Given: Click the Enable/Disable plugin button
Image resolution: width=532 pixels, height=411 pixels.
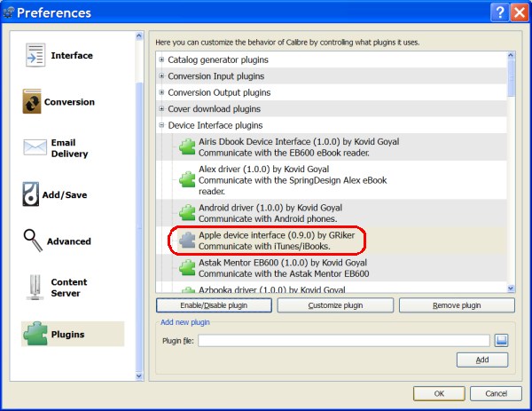Looking at the screenshot, I should [x=214, y=305].
